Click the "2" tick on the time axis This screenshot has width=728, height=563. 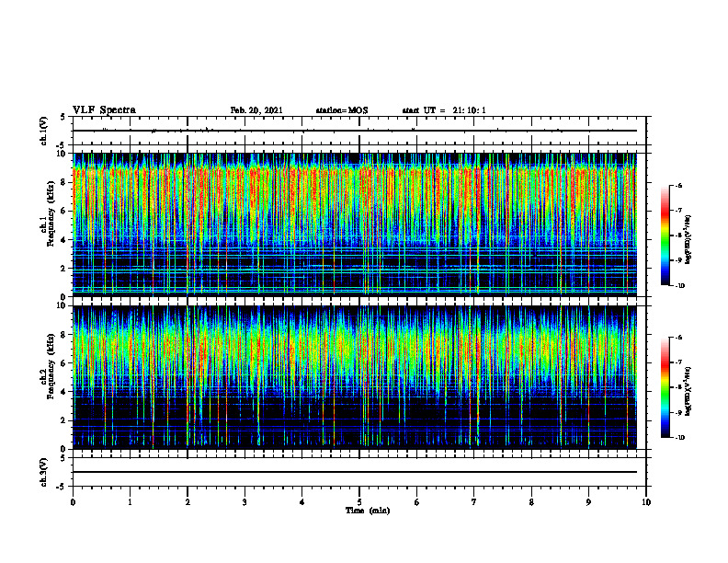188,502
